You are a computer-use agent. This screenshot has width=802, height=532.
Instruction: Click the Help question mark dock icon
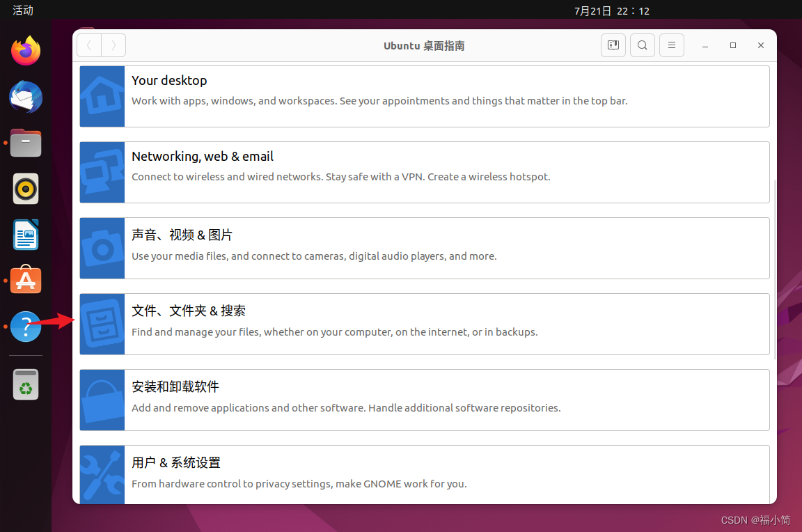26,327
